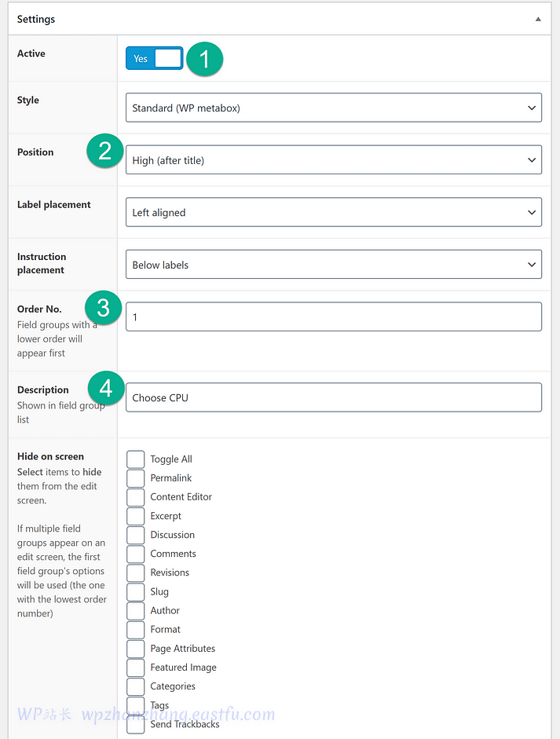Check the Toggle All checkbox
The width and height of the screenshot is (560, 739).
[x=136, y=459]
